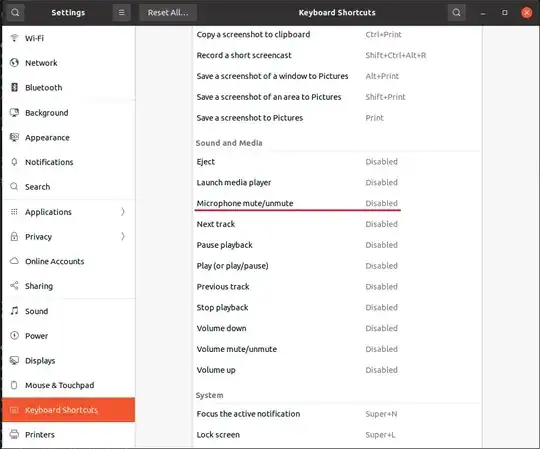This screenshot has height=449, width=540.
Task: Open the Online Accounts settings panel
Action: coord(69,261)
